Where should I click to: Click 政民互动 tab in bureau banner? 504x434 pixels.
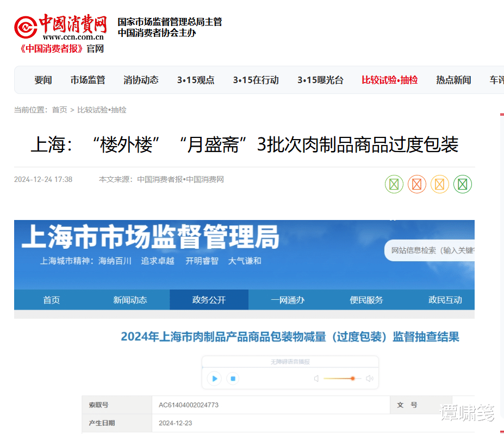pos(445,300)
